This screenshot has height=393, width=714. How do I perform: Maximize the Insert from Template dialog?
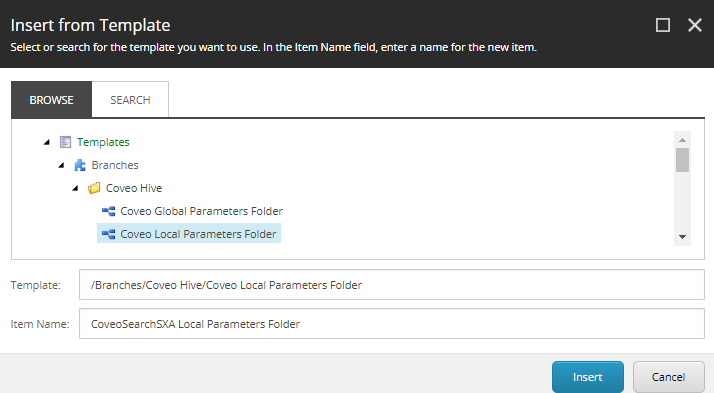tap(663, 25)
